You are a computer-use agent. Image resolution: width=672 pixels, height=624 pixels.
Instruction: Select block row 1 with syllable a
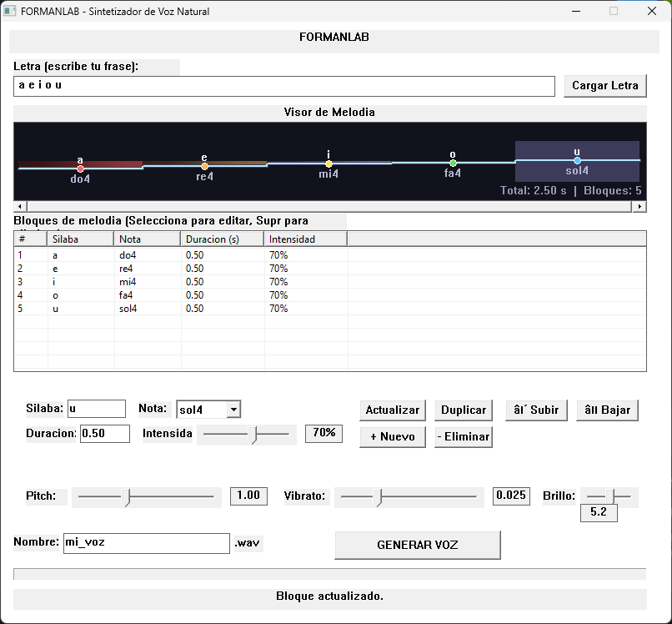click(330, 255)
